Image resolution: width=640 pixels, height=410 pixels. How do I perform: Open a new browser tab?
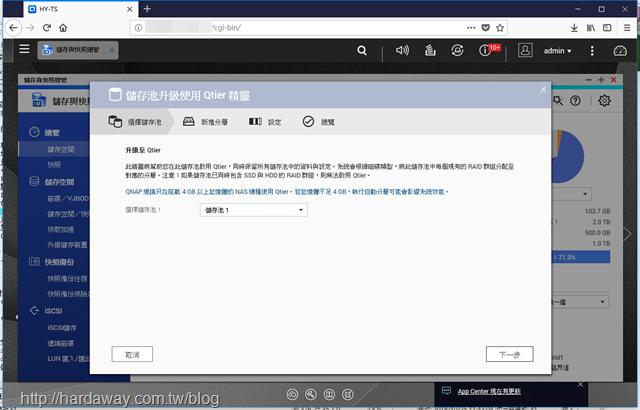[x=147, y=9]
